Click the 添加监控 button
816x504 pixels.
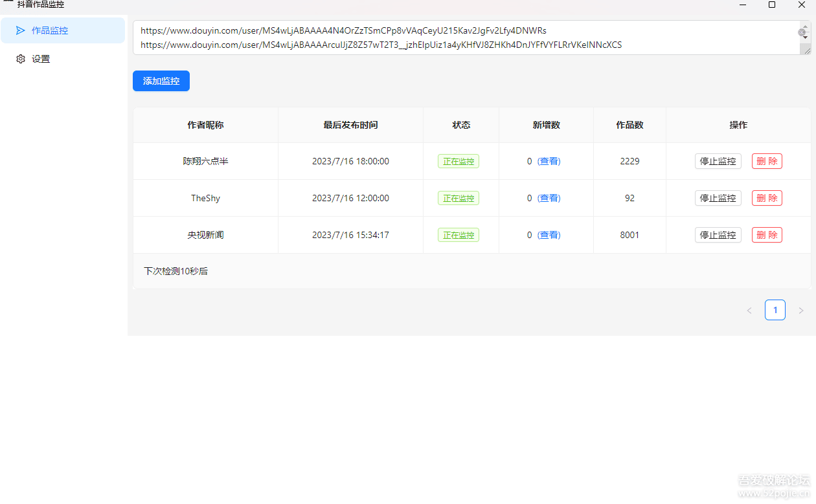pos(161,81)
